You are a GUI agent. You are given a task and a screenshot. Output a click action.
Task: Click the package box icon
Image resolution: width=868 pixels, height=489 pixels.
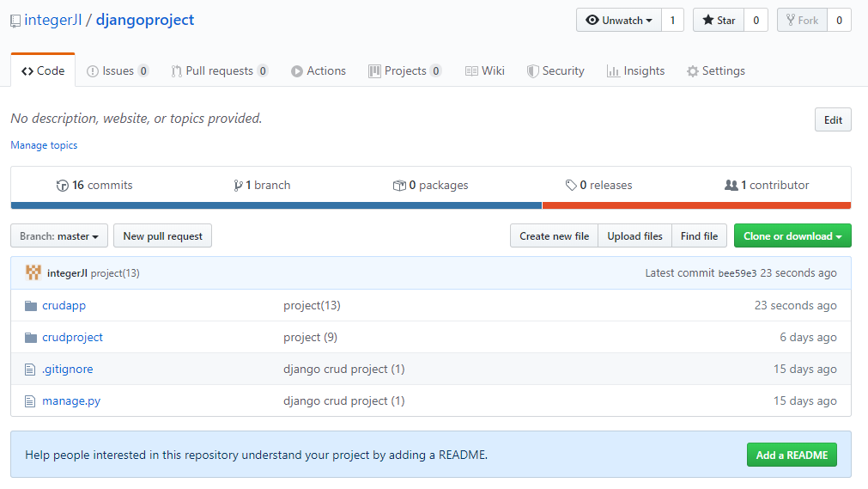click(x=399, y=185)
